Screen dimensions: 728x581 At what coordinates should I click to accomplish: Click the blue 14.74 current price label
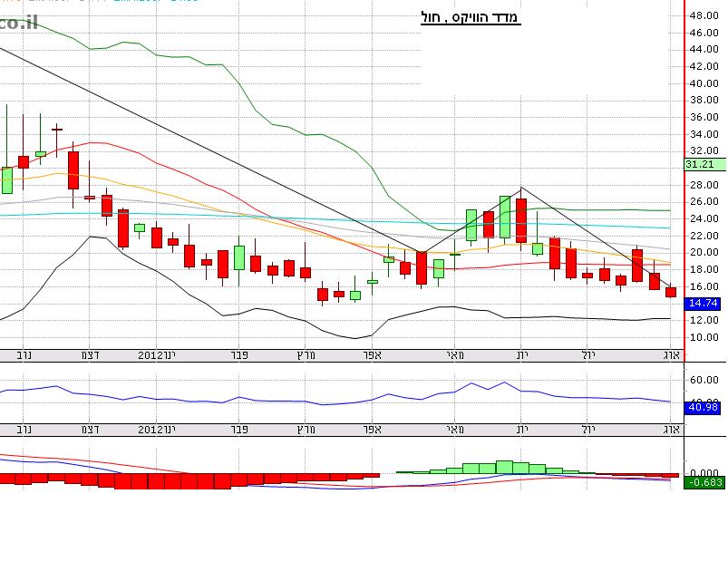[703, 304]
